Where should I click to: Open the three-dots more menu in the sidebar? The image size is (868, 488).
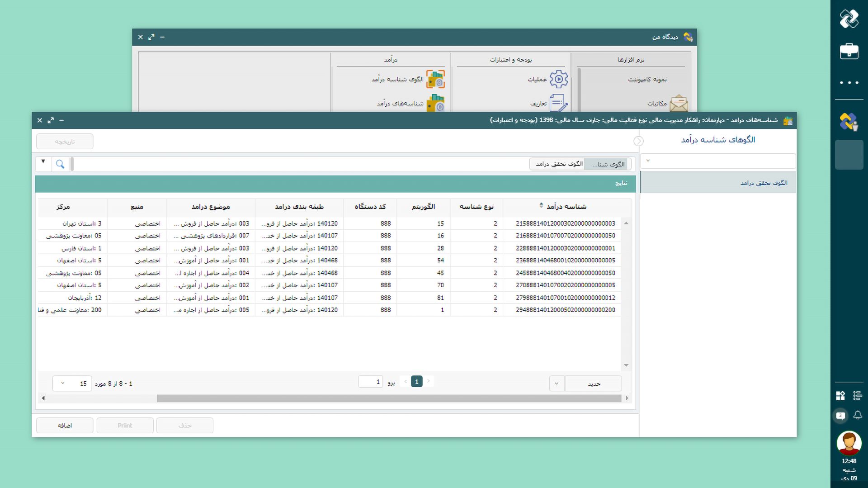point(849,83)
